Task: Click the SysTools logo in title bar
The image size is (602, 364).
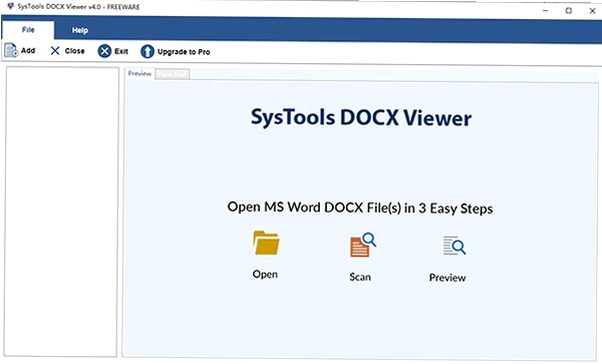Action: click(x=11, y=7)
